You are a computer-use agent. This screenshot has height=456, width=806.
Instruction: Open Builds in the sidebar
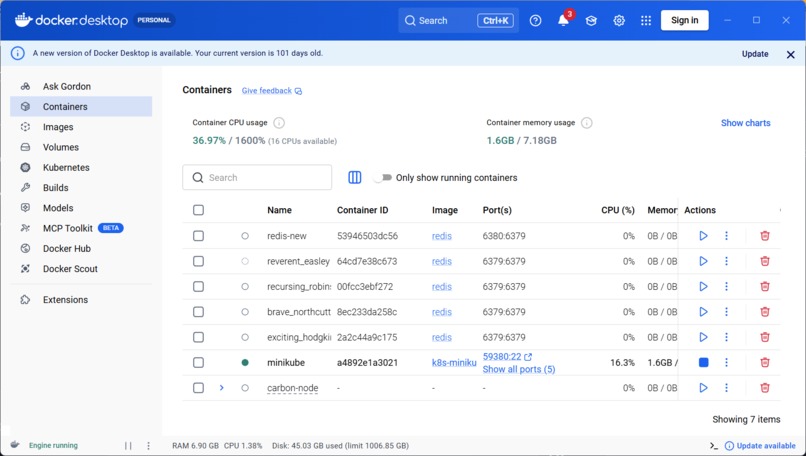point(81,188)
